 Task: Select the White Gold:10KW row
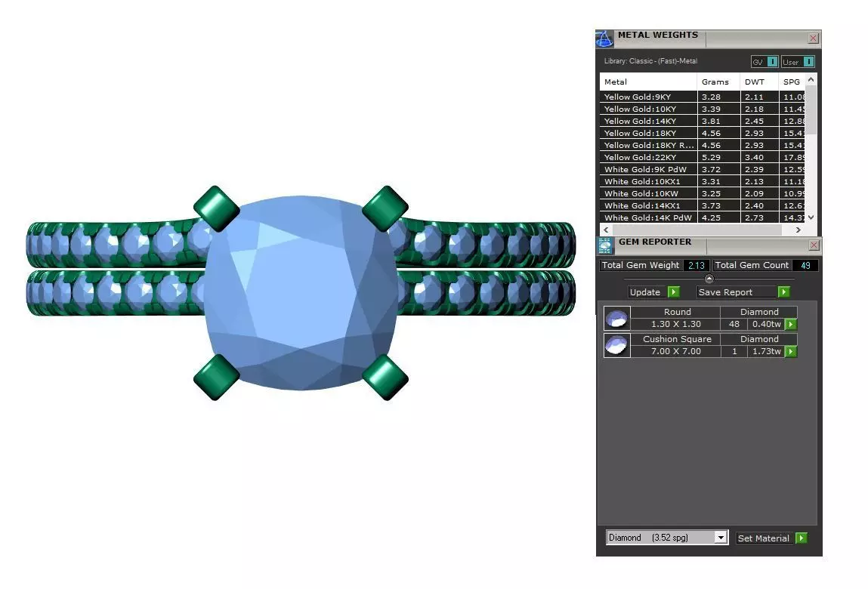click(x=703, y=194)
